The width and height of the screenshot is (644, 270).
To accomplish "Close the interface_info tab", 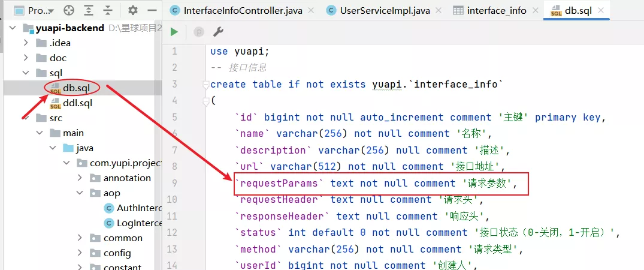I will click(x=536, y=11).
